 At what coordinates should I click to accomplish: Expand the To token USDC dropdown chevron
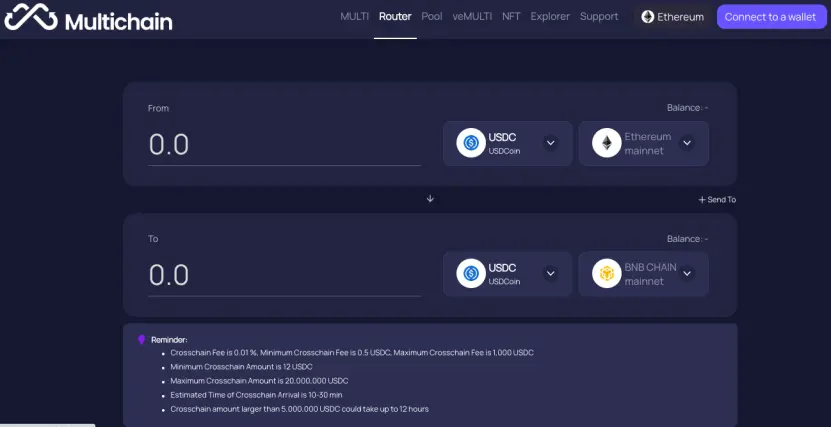(x=551, y=273)
